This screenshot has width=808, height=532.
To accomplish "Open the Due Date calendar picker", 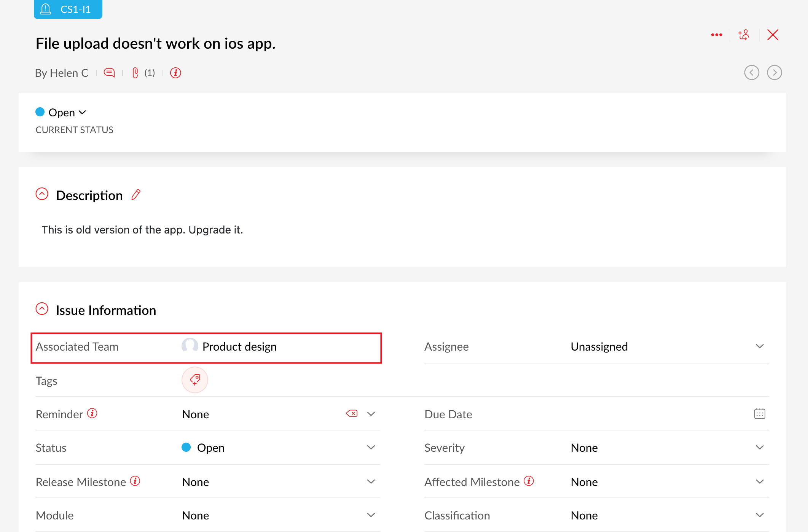I will [x=759, y=413].
